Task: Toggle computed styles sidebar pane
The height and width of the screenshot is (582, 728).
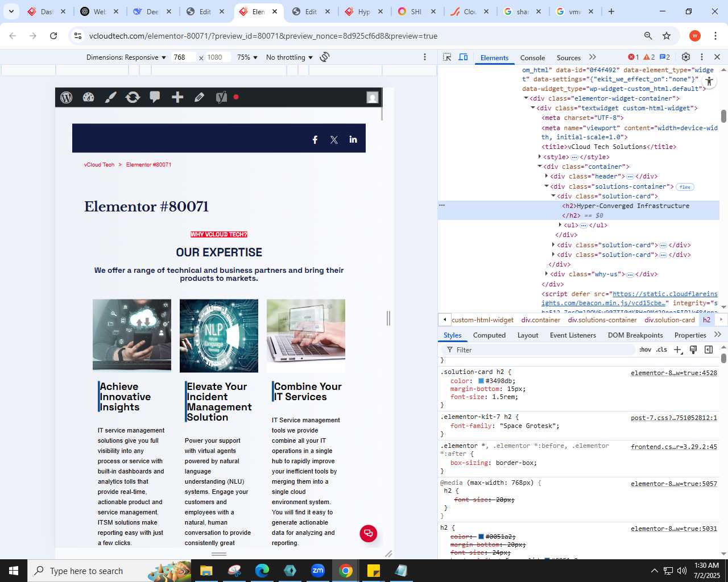Action: tap(709, 350)
